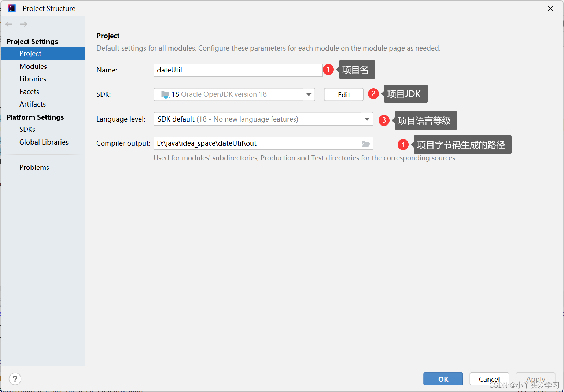Click the IntelliJ logo in title bar

coord(12,8)
